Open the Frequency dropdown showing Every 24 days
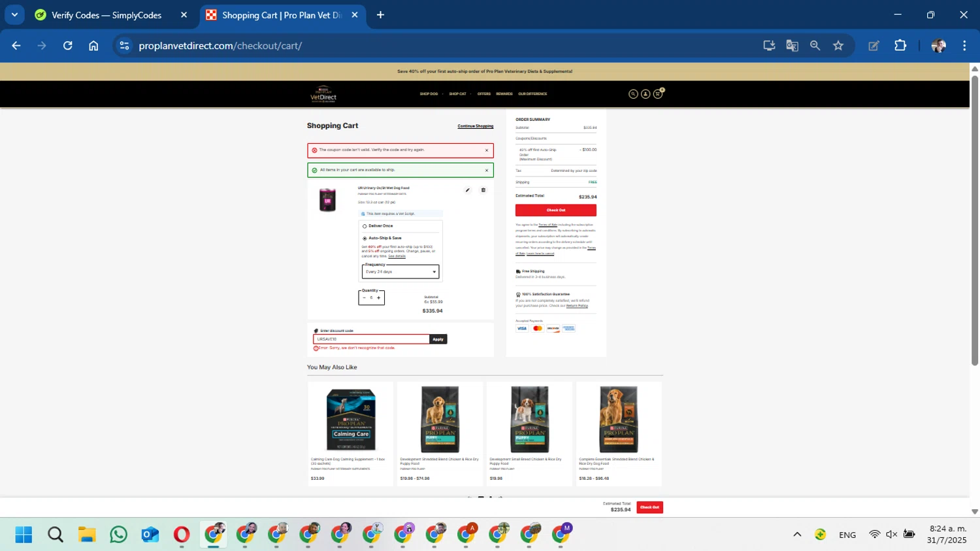980x551 pixels. [x=400, y=272]
